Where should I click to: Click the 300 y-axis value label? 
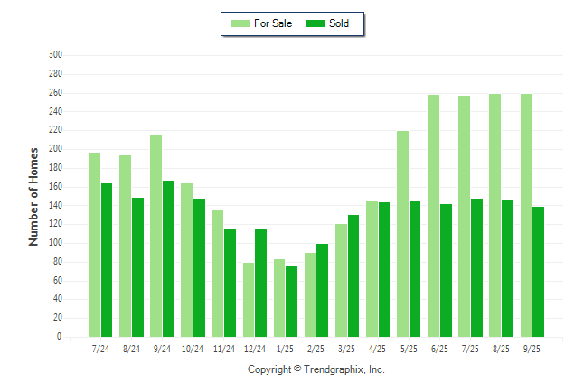tap(55, 55)
